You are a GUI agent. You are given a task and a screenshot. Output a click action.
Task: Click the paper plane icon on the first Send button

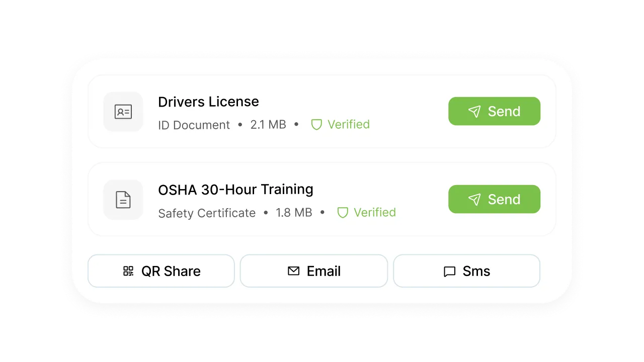474,111
